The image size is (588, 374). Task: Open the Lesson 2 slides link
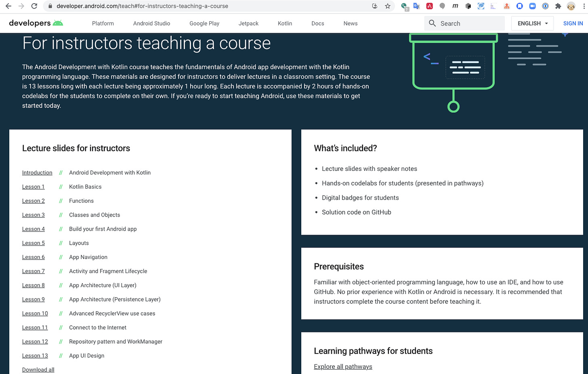pos(34,201)
